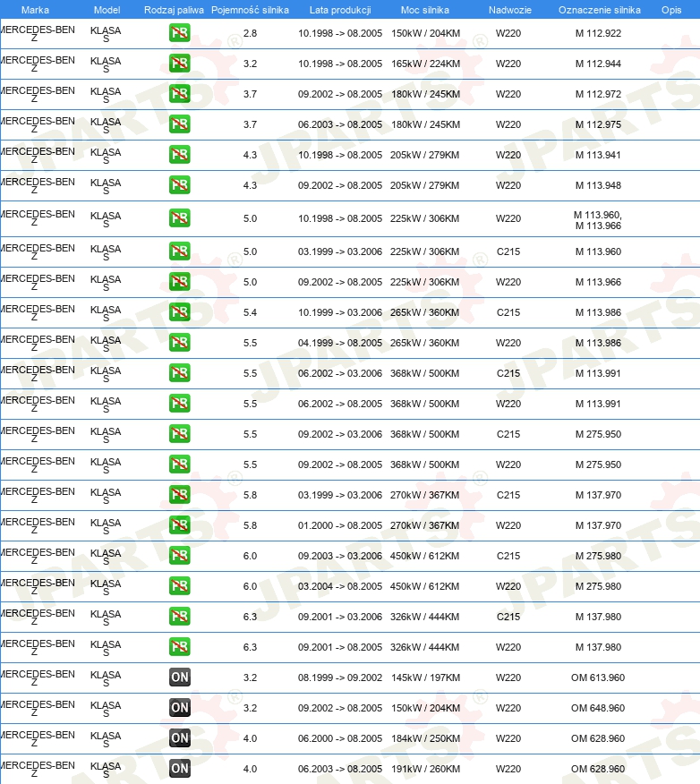
Task: Click the petrol fuel icon in the M 113.948 row
Action: tap(180, 185)
